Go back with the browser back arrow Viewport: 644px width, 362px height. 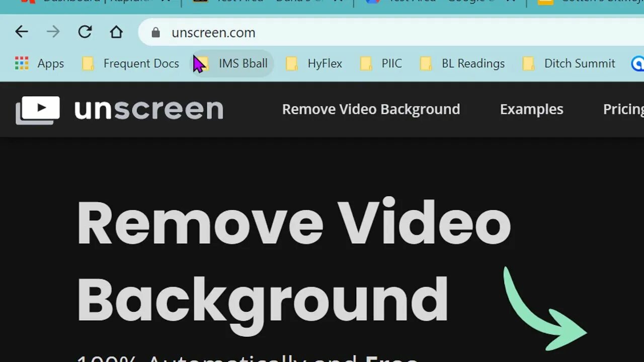(x=22, y=32)
